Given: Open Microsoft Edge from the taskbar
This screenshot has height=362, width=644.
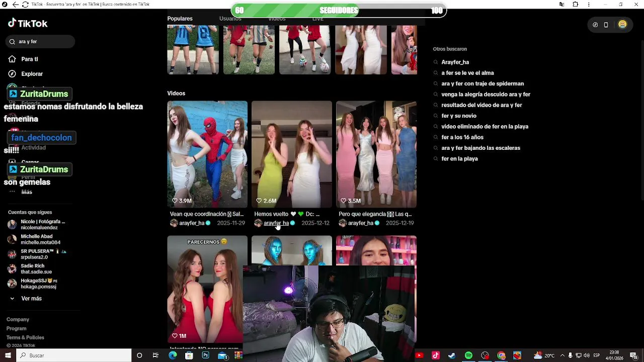Looking at the screenshot, I should (x=173, y=355).
